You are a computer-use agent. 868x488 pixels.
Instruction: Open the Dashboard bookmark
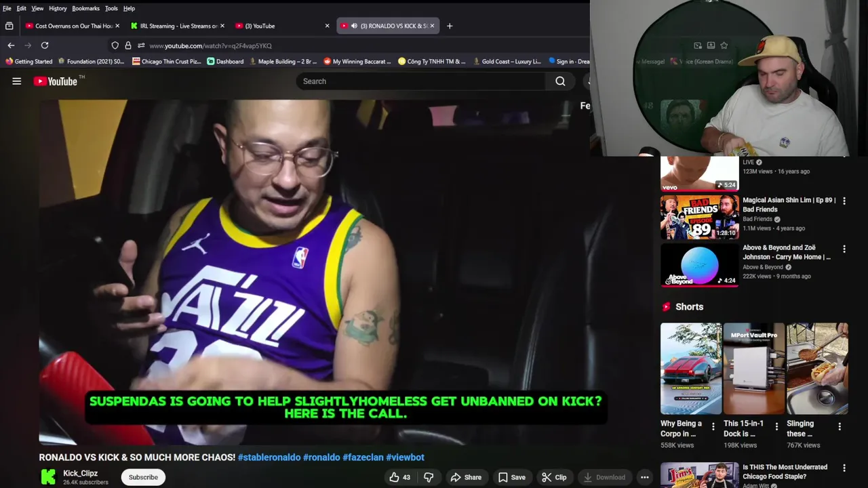[x=225, y=61]
